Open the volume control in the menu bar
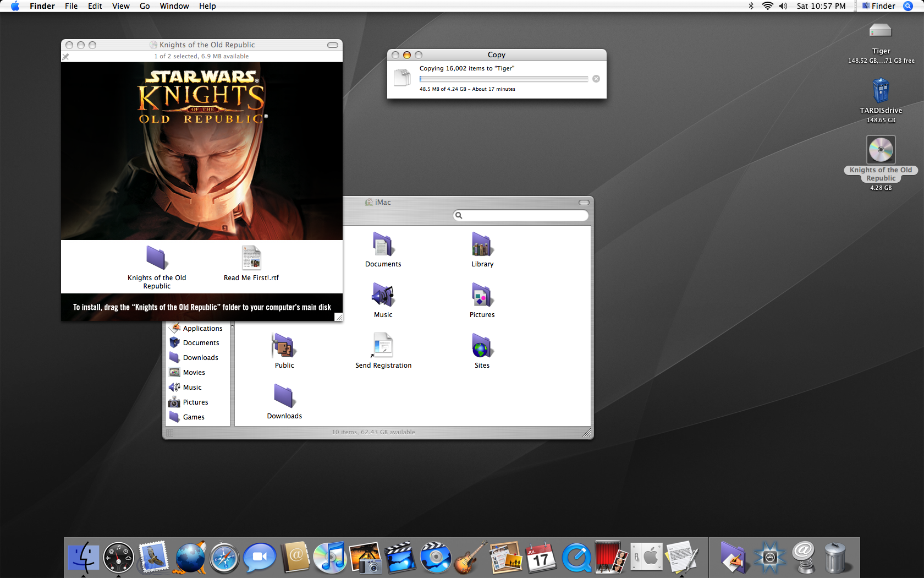 click(x=783, y=6)
